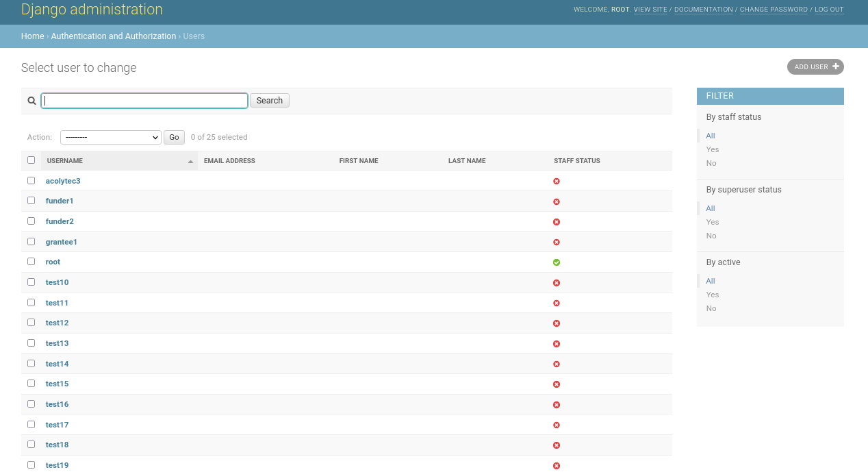Filter active users by No
Viewport: 868px width, 472px height.
click(711, 308)
